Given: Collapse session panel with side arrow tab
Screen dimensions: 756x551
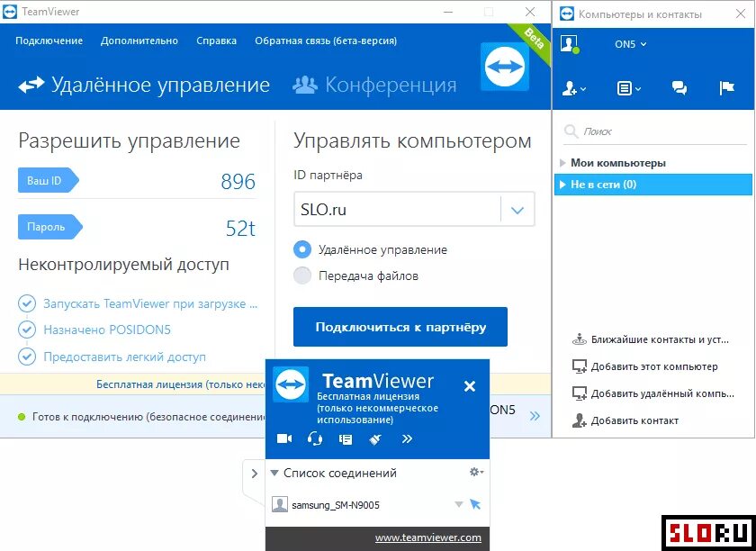Looking at the screenshot, I should pyautogui.click(x=254, y=474).
